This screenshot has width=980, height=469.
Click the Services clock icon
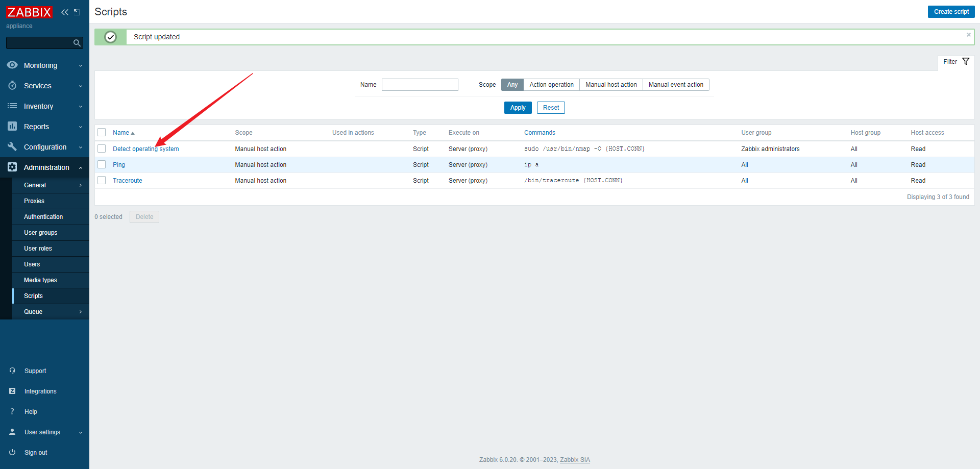tap(12, 85)
